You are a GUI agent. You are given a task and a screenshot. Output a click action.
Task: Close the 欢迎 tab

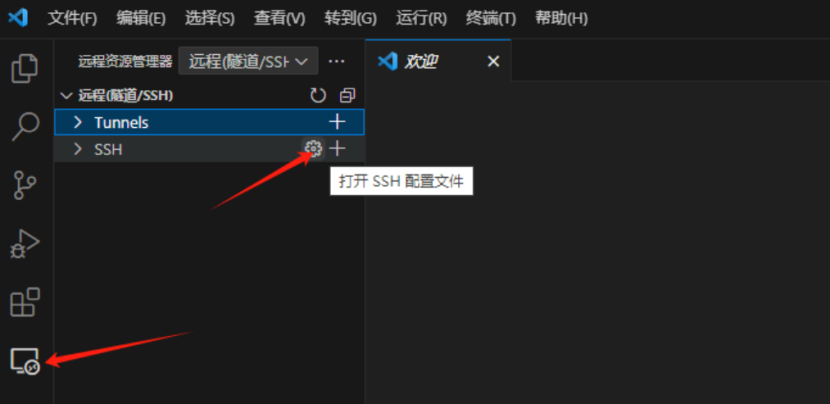pos(493,62)
